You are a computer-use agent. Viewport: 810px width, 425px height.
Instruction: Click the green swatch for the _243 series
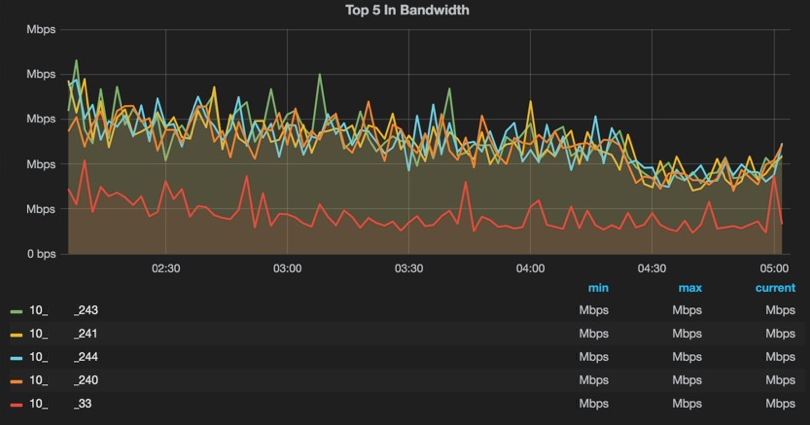[17, 311]
